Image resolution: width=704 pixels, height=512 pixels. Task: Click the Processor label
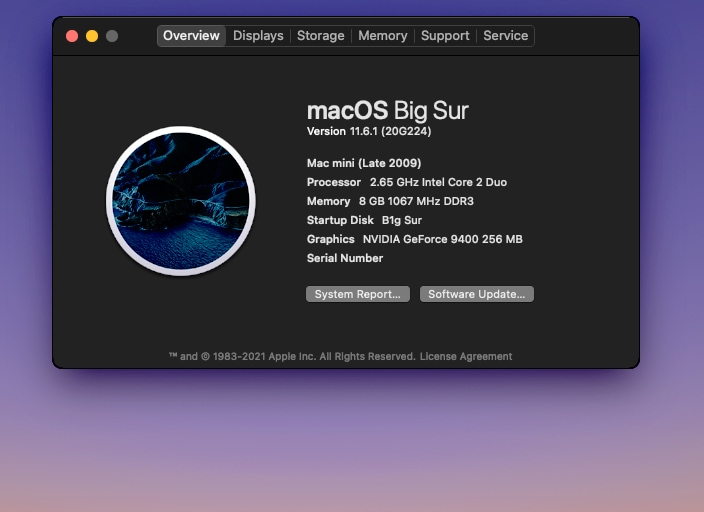(x=334, y=182)
